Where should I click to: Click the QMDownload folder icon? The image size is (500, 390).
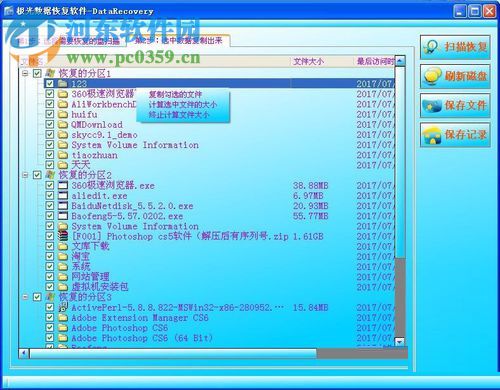pos(63,124)
